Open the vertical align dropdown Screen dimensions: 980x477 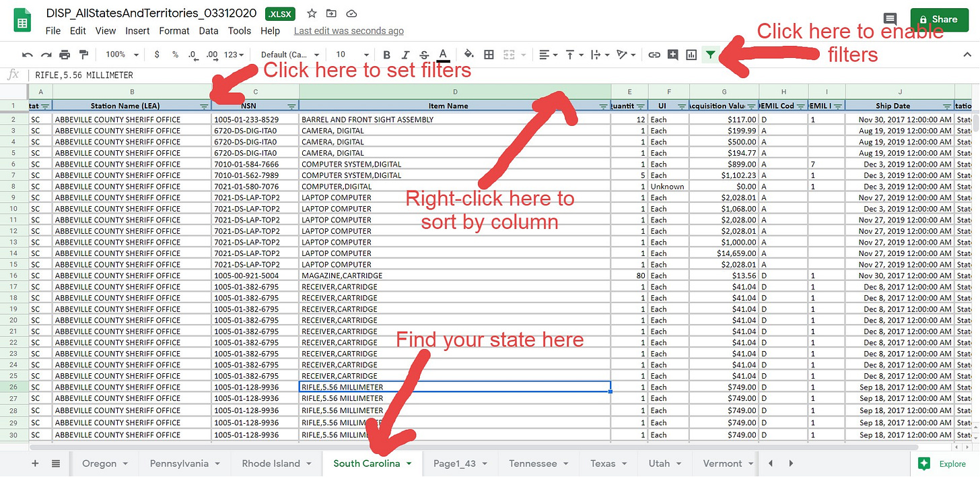coord(573,55)
